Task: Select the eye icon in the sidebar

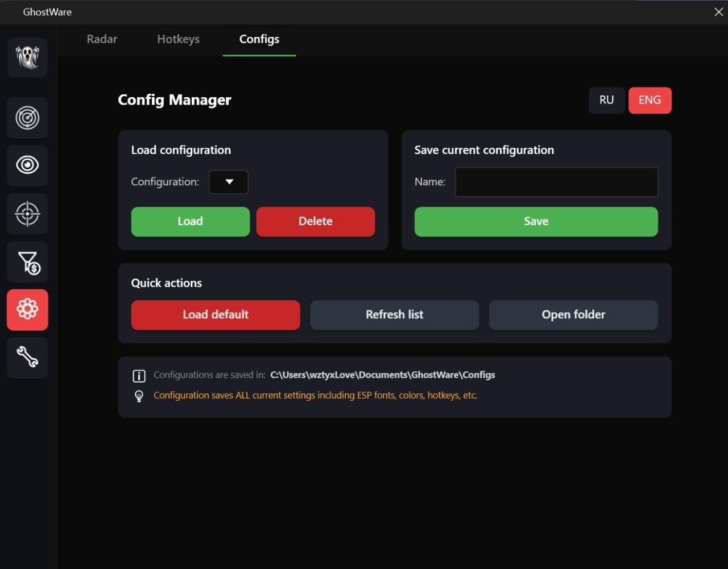Action: click(27, 165)
